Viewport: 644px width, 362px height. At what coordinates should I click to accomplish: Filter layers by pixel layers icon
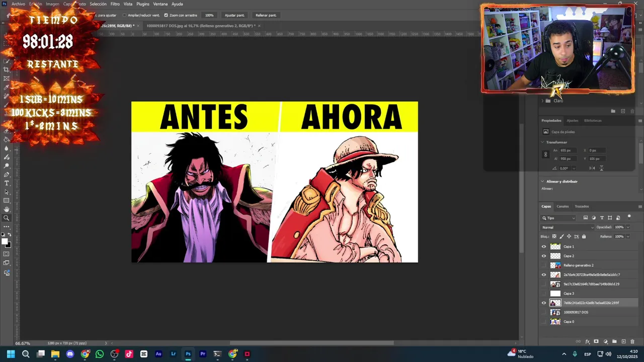coord(585,218)
